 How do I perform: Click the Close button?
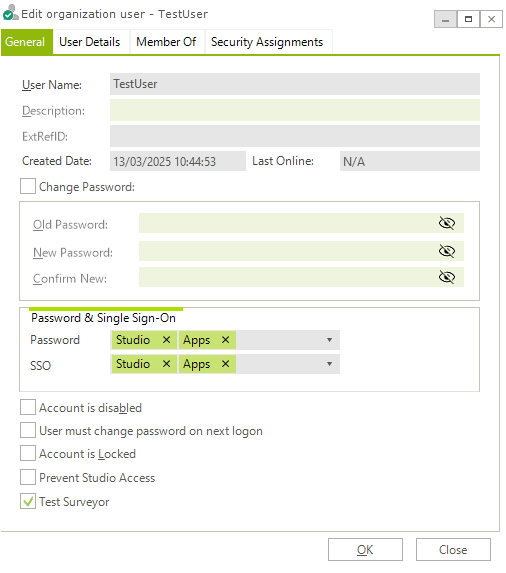coord(453,550)
